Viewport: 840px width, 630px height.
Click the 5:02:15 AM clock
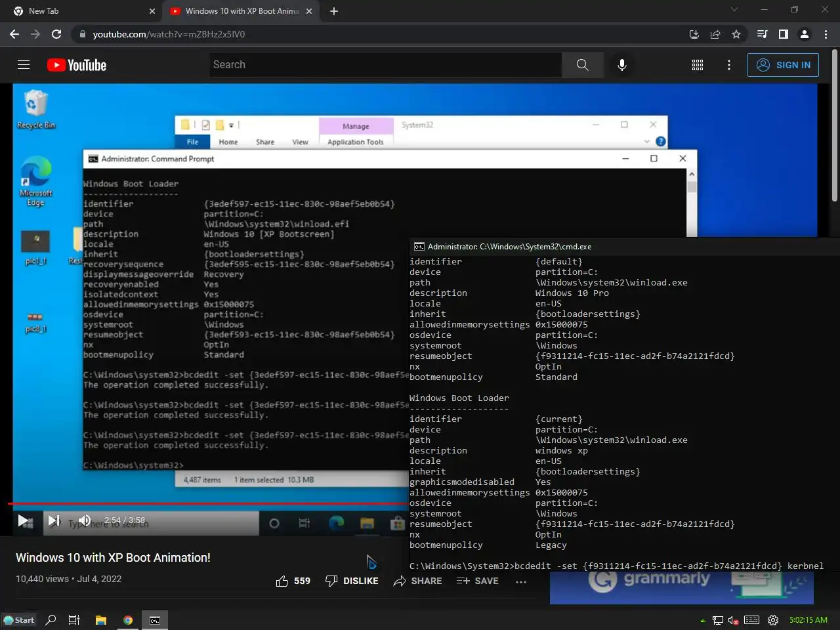pos(808,620)
